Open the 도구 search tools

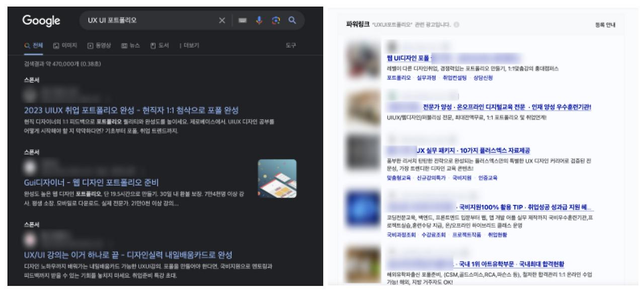pos(291,45)
